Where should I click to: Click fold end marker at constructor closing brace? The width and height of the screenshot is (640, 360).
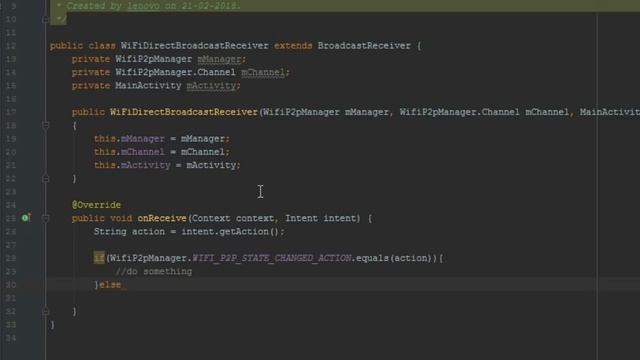[x=46, y=178]
